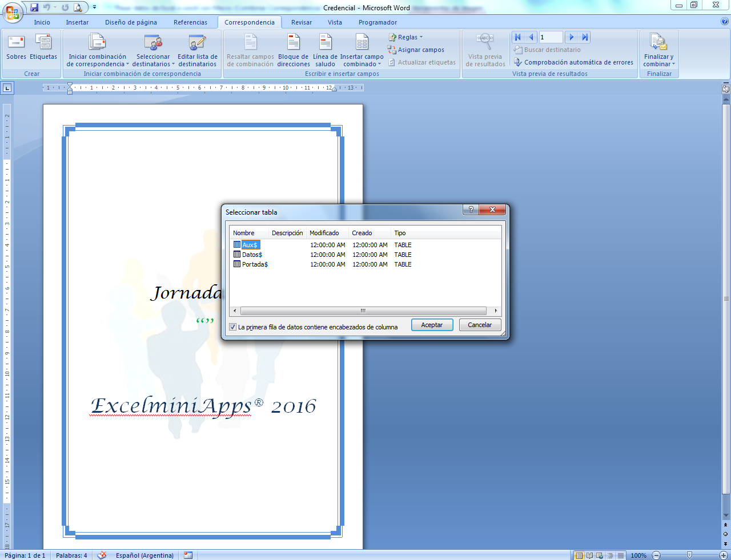Open Print Preview from Quick Access toolbar
731x560 pixels.
click(78, 7)
